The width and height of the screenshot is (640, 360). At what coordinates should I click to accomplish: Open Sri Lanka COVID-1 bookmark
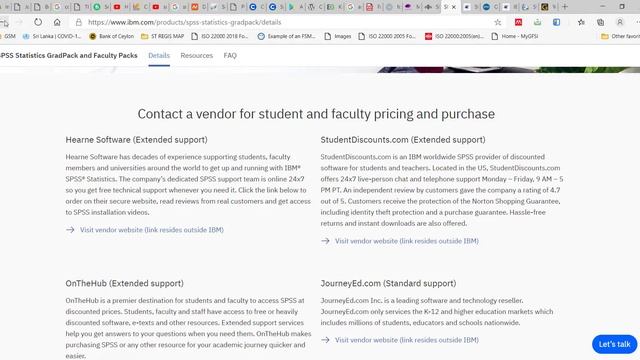[x=52, y=36]
